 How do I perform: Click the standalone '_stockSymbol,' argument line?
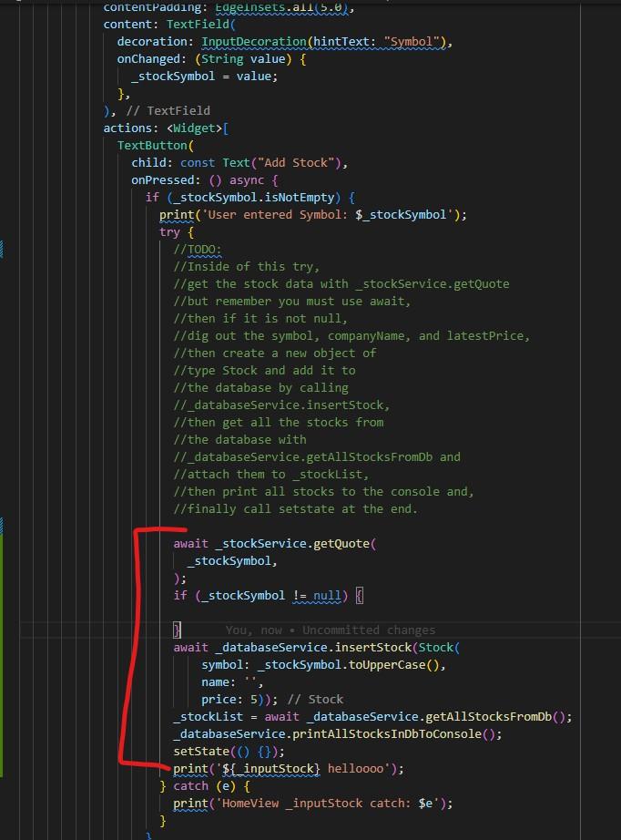tap(232, 561)
